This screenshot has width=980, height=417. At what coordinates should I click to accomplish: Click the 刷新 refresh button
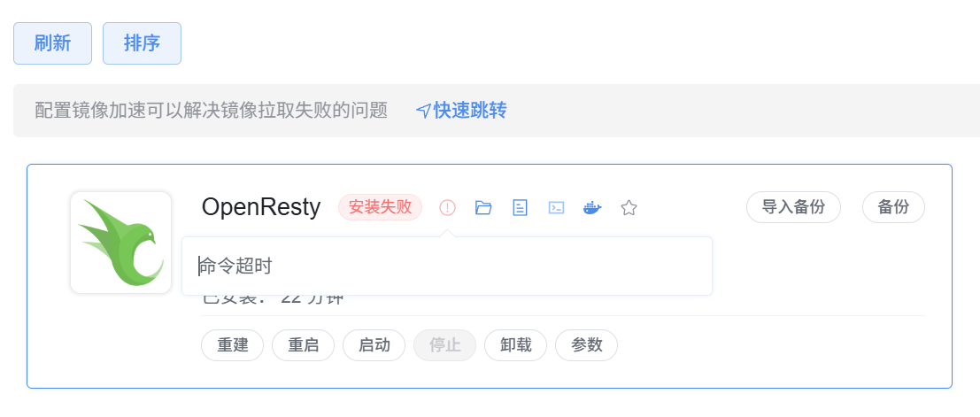(52, 43)
